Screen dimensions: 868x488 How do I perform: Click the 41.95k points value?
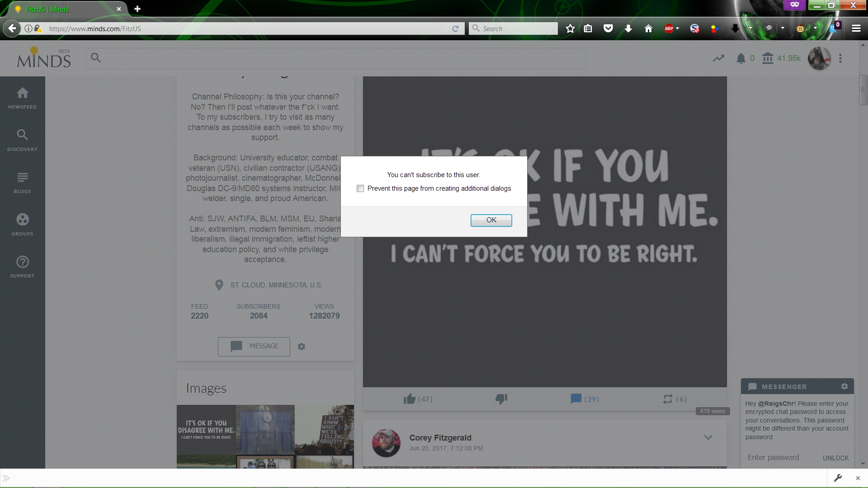point(789,58)
